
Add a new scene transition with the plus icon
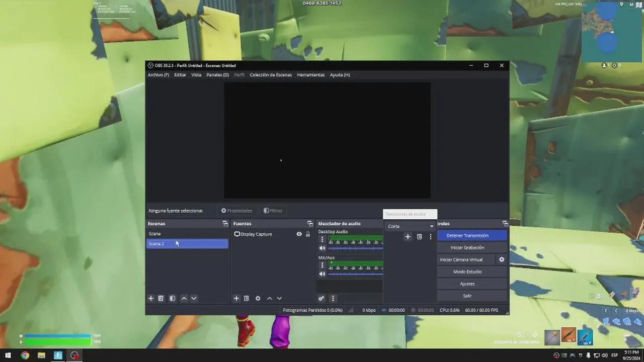click(x=408, y=236)
